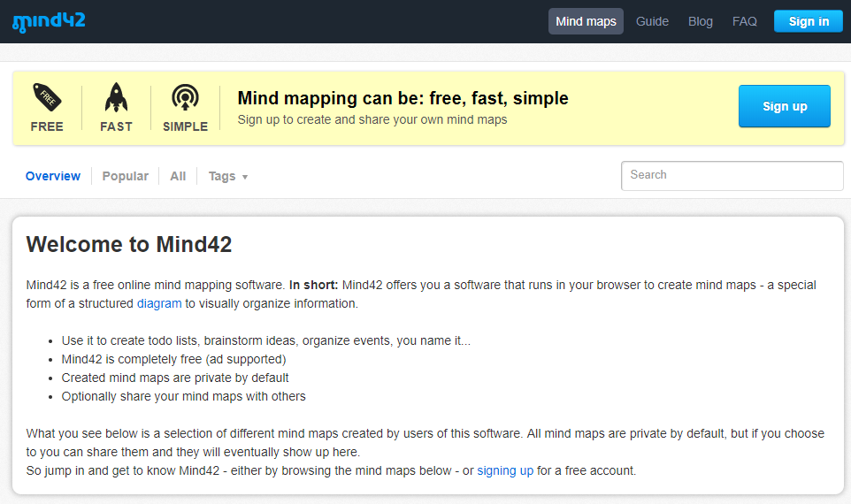Click the bullet Created mind maps are private
The width and height of the screenshot is (851, 504).
[x=175, y=378]
